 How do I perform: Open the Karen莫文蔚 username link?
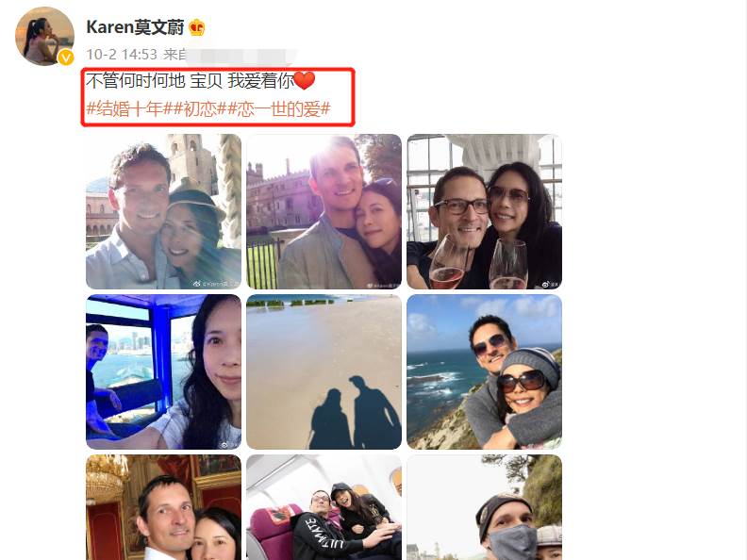click(x=135, y=27)
